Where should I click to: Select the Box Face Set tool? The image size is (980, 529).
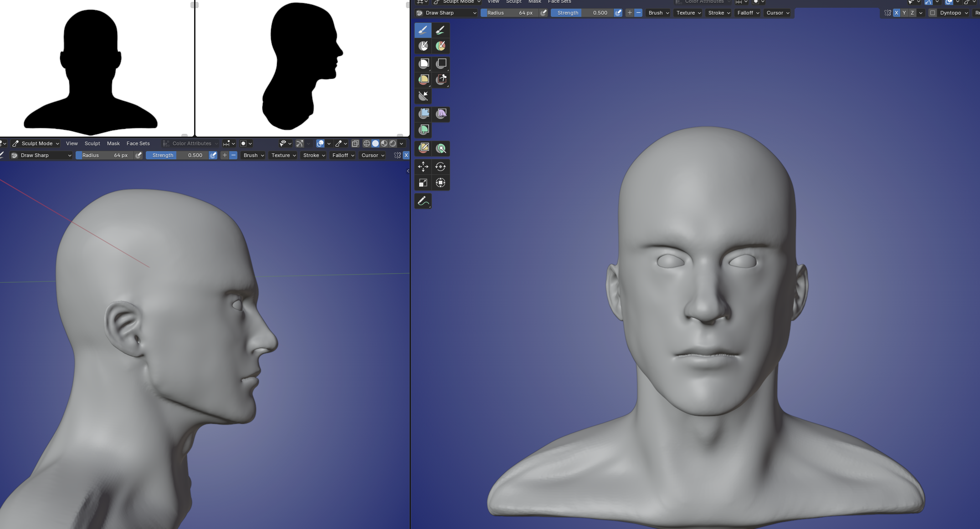[x=423, y=79]
